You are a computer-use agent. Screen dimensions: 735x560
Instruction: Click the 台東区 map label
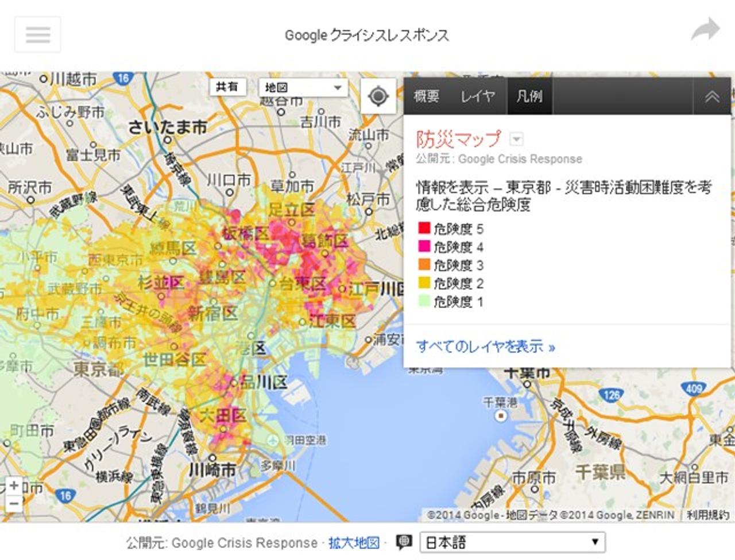tap(302, 283)
